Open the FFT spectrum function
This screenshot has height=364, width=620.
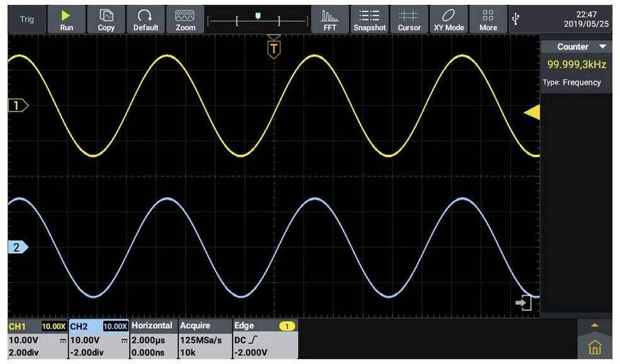point(330,20)
